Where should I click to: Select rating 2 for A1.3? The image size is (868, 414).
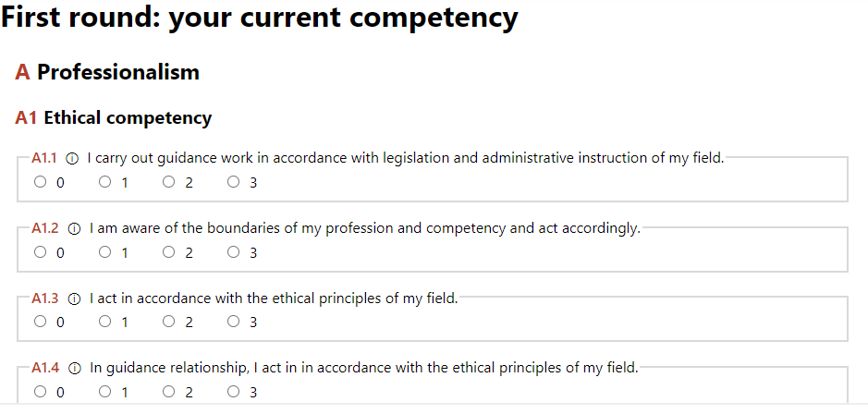tap(169, 321)
